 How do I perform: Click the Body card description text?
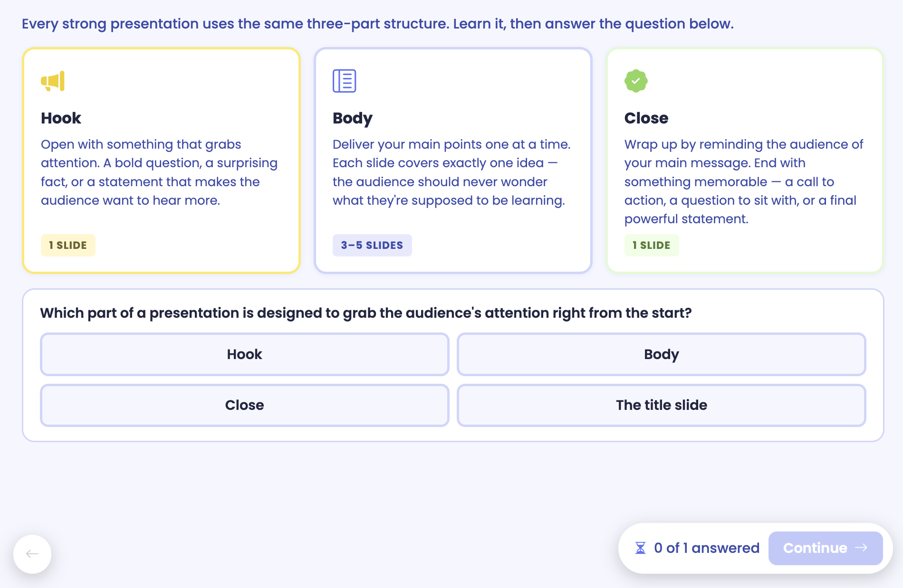pyautogui.click(x=451, y=172)
